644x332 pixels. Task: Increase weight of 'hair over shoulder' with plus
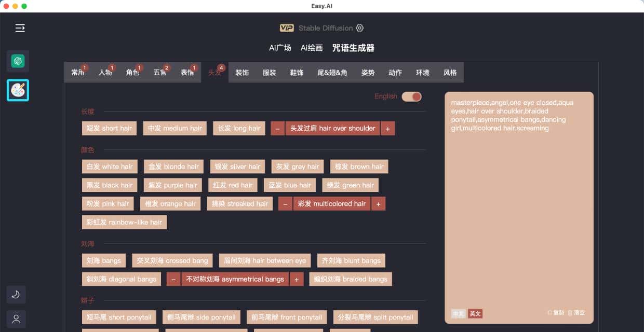388,128
